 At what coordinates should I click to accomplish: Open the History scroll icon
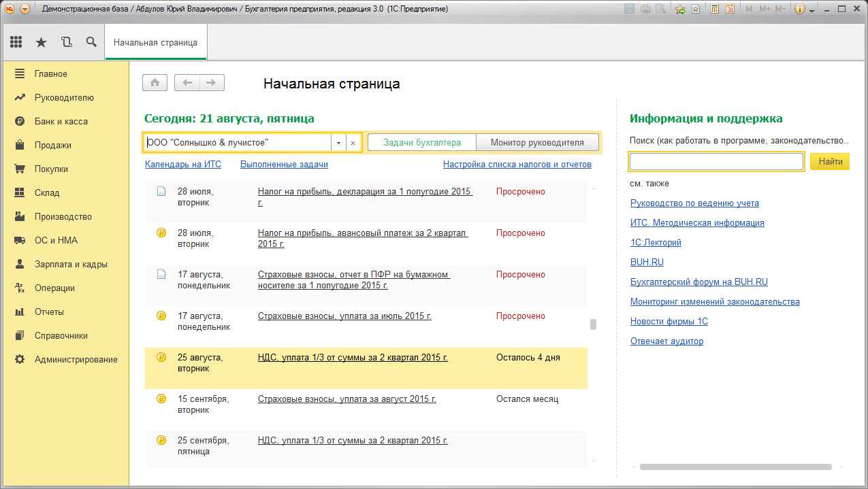[66, 42]
